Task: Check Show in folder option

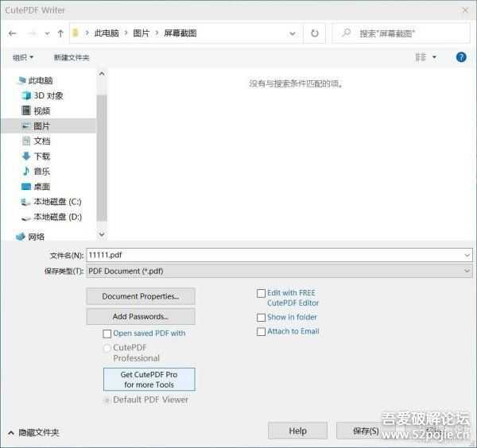Action: (261, 318)
